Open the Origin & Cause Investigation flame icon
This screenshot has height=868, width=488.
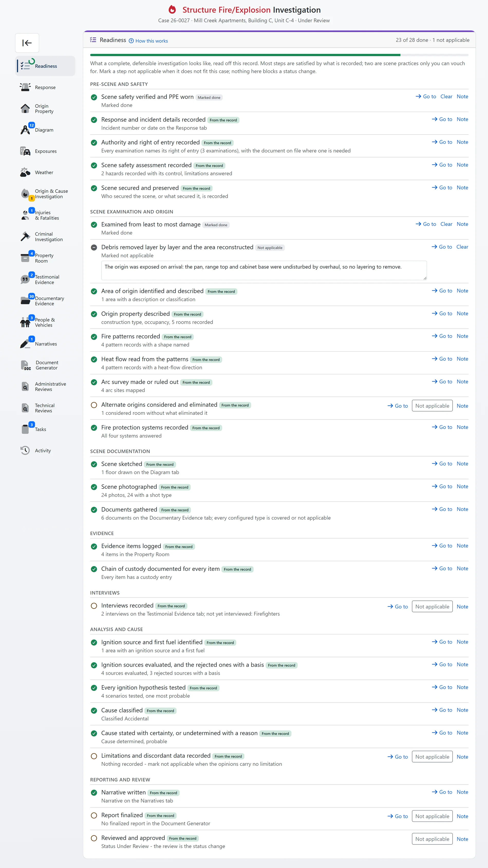pyautogui.click(x=25, y=194)
